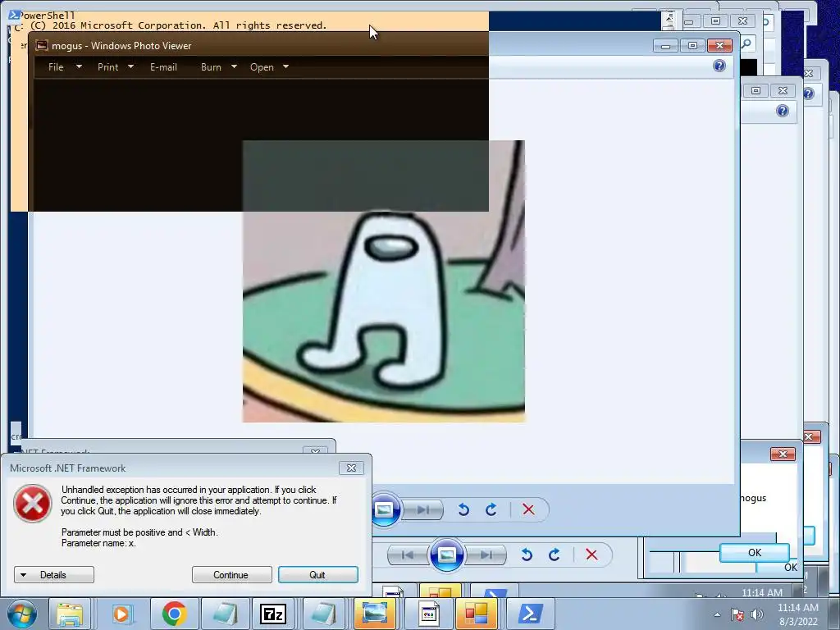The height and width of the screenshot is (630, 840).
Task: Click the PowerShell window title bar text
Action: point(47,16)
